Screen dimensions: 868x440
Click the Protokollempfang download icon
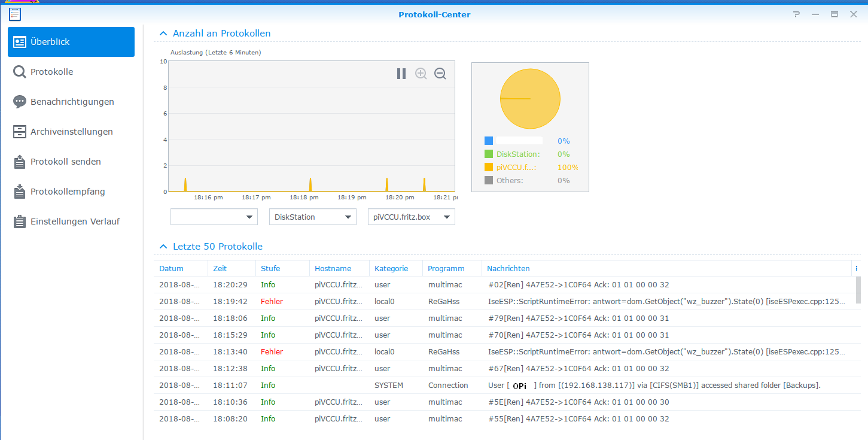pyautogui.click(x=20, y=192)
